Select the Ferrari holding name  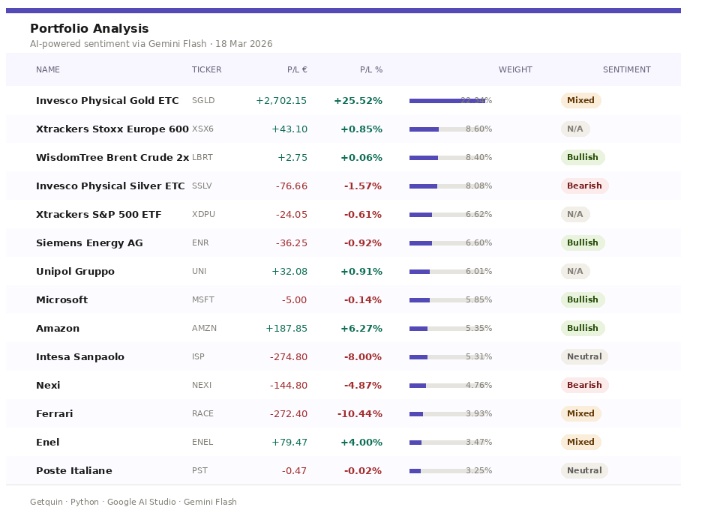(54, 414)
